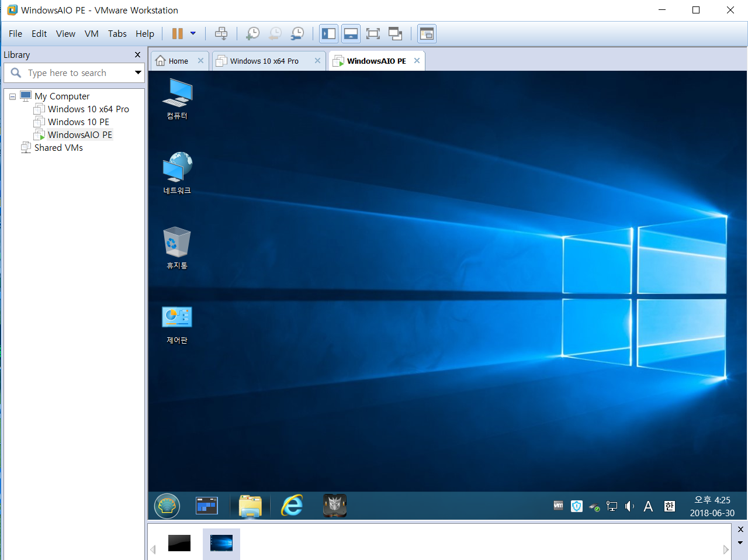Image resolution: width=748 pixels, height=560 pixels.
Task: Click the volume speaker tray icon
Action: pos(629,506)
